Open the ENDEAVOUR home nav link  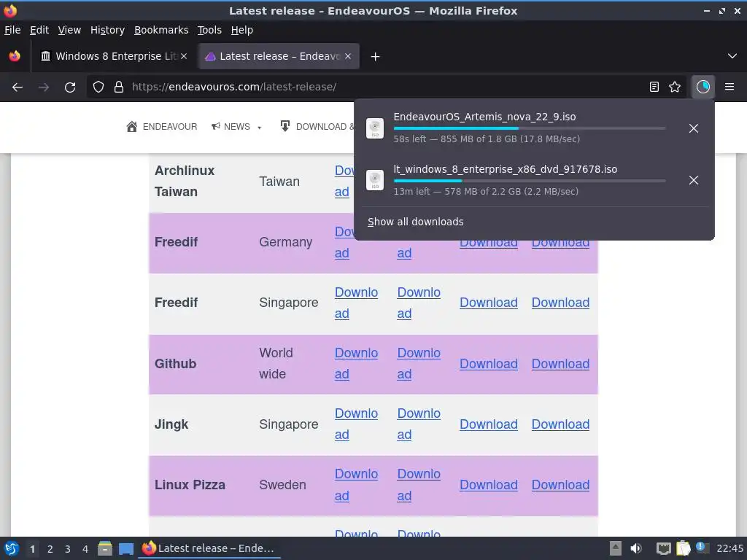[x=161, y=127]
